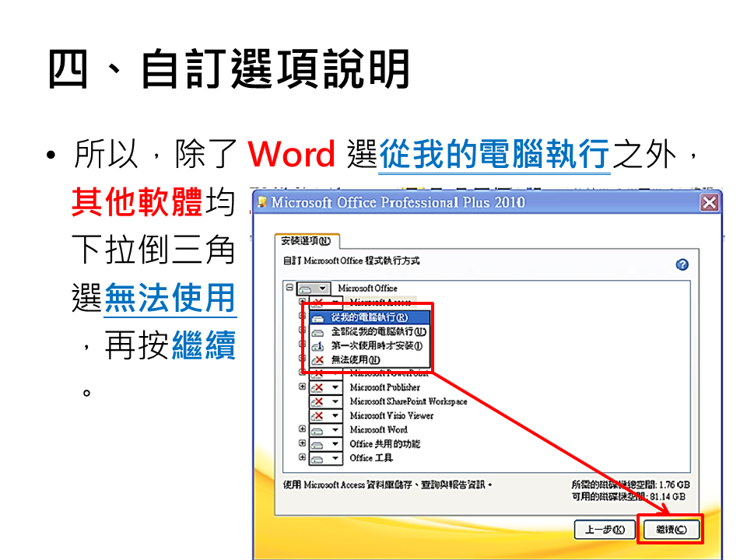Open Microsoft SharePoint Workspace install dropdown
Viewport: 747px width, 560px height.
click(x=335, y=402)
